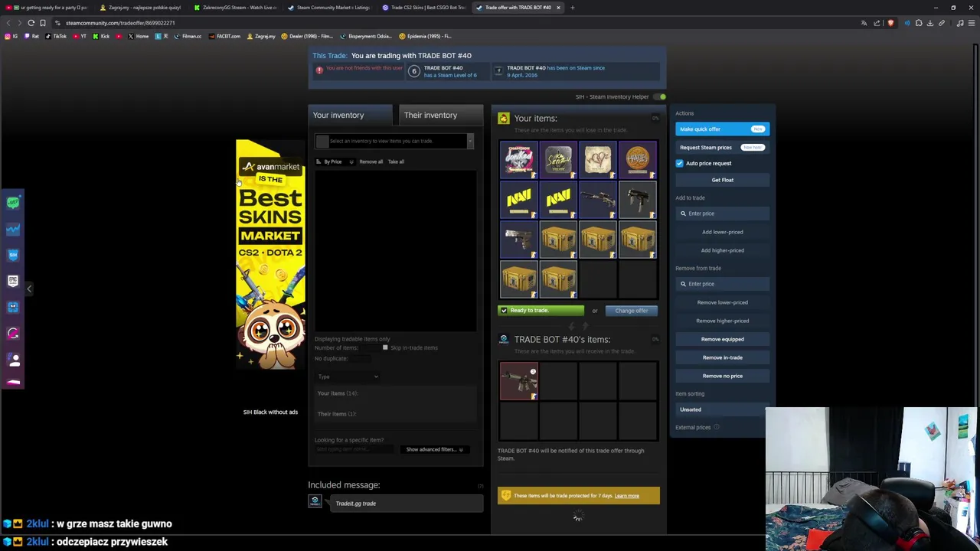The height and width of the screenshot is (551, 980).
Task: Open the browser downloads icon
Action: (x=930, y=23)
